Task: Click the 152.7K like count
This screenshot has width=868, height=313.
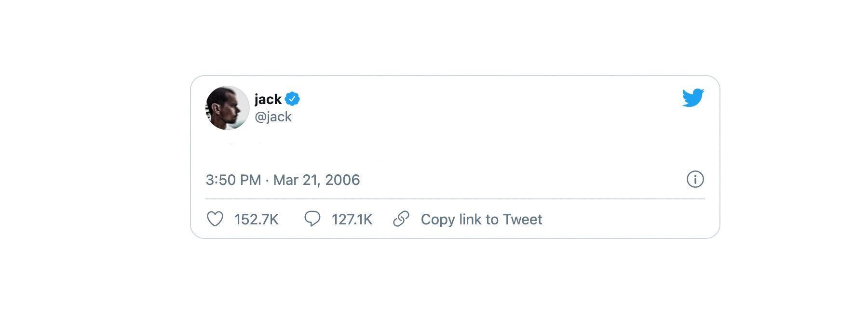Action: pos(256,220)
